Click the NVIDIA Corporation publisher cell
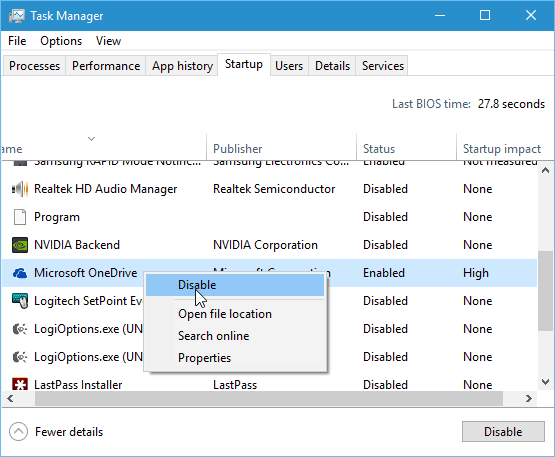 coord(265,245)
